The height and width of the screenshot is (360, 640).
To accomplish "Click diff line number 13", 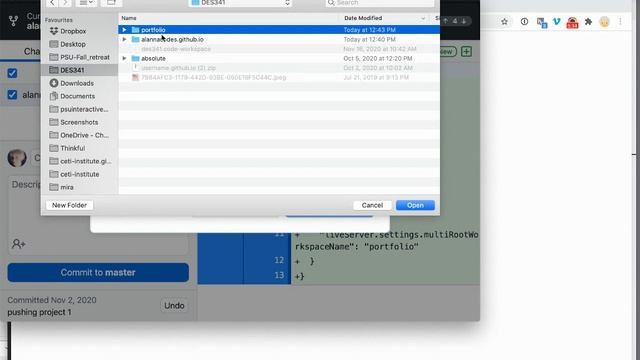I will [x=279, y=275].
